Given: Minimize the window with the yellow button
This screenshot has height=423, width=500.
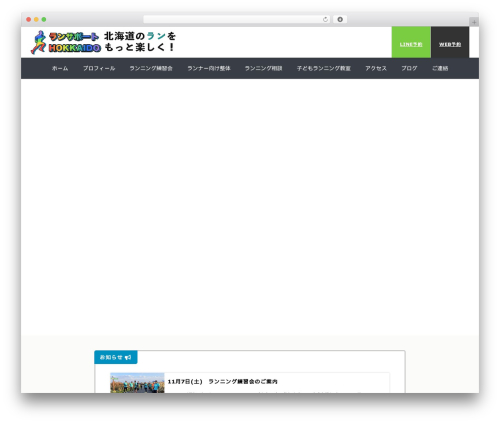Looking at the screenshot, I should click(x=36, y=19).
